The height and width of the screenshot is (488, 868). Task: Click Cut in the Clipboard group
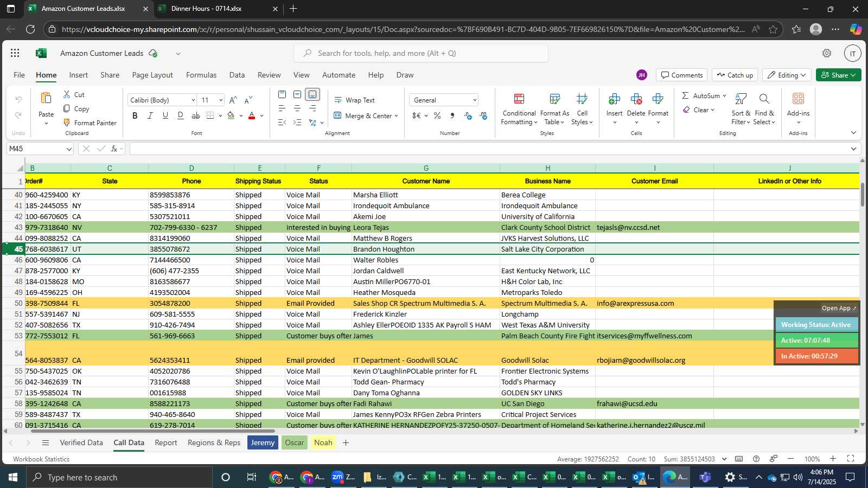coord(74,94)
